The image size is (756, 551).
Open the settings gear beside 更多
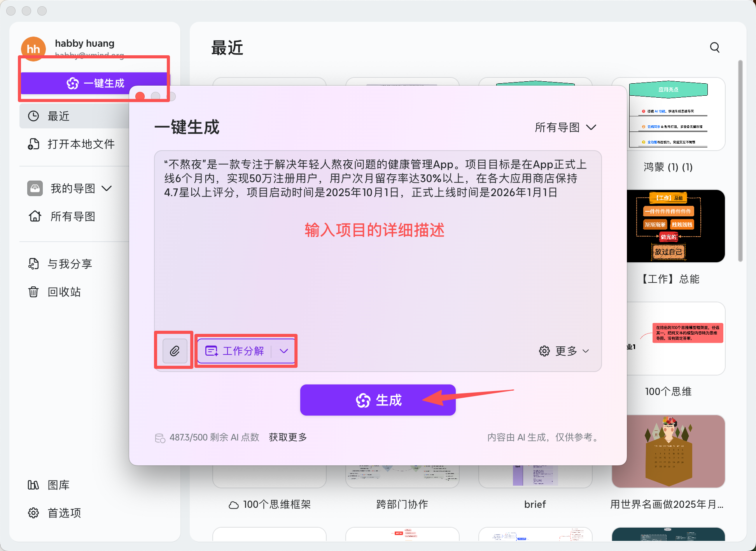click(544, 351)
